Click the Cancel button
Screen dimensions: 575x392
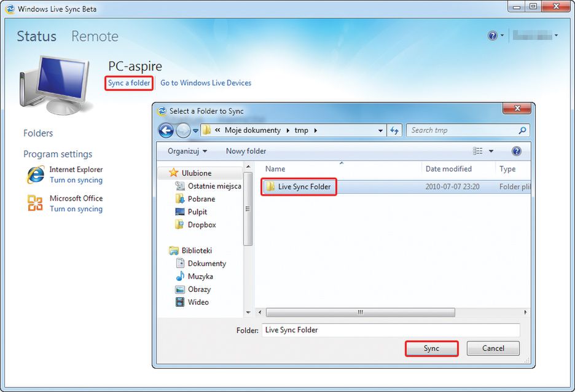click(493, 348)
